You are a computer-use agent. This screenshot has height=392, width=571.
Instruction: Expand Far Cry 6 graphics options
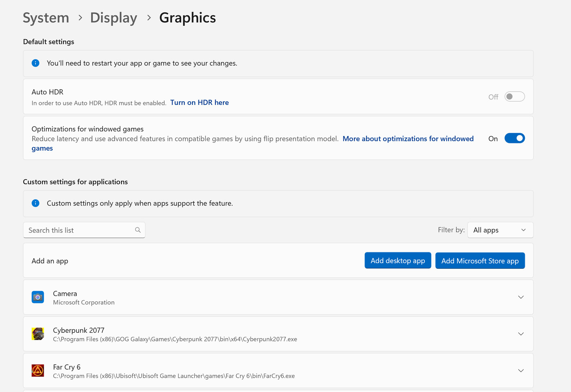point(521,371)
